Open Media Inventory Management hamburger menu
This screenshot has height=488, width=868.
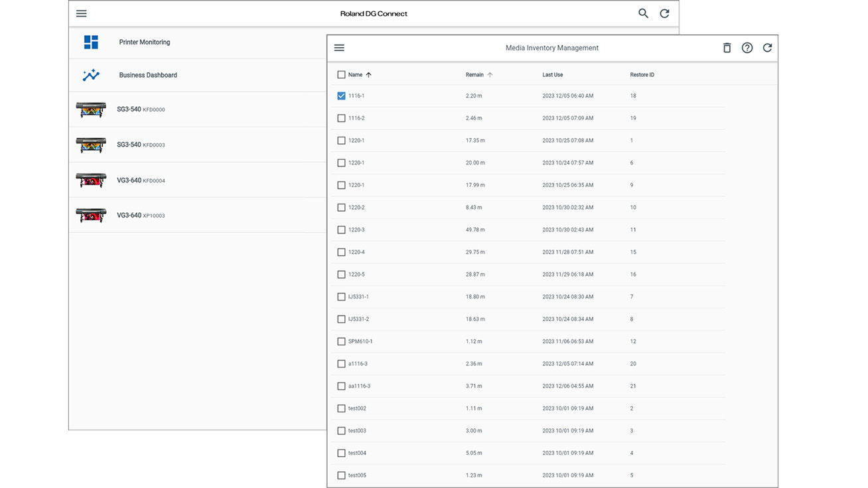(x=339, y=48)
